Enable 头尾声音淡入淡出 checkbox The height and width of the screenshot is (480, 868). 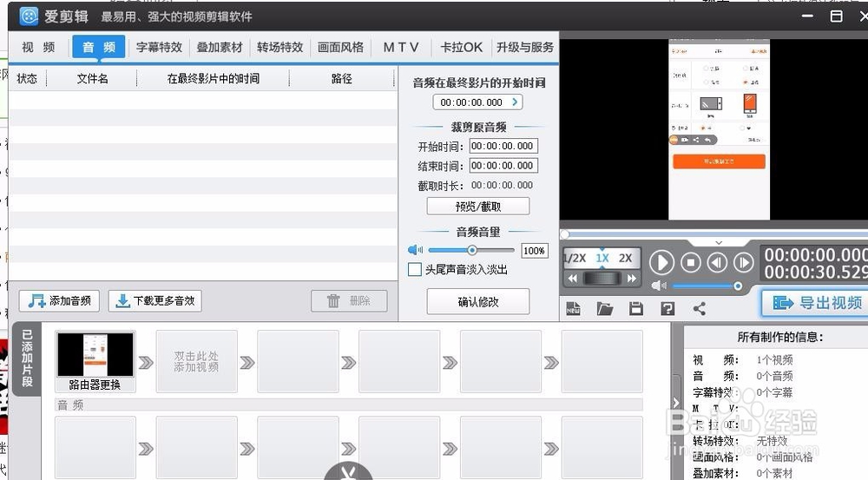pyautogui.click(x=415, y=270)
